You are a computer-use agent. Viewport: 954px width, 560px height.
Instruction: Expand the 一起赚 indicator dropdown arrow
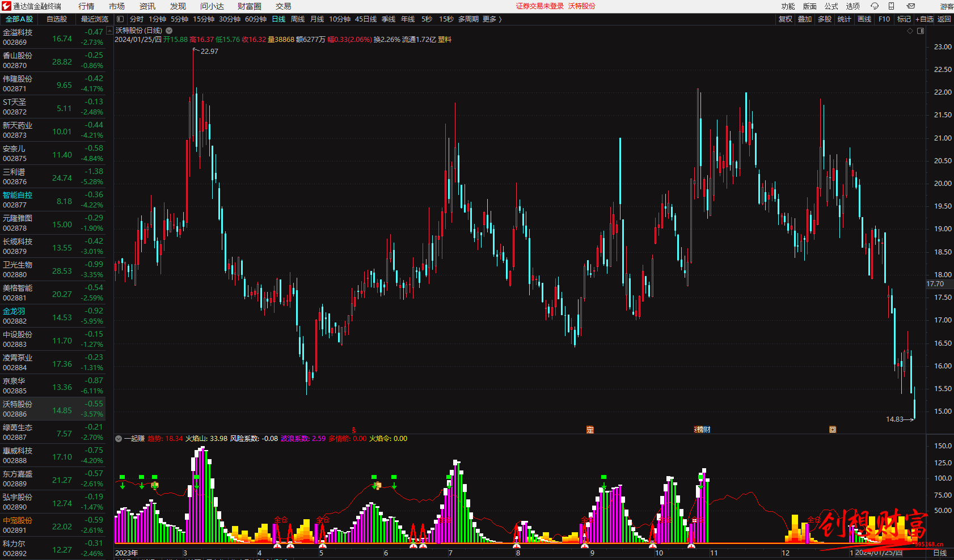click(x=119, y=439)
